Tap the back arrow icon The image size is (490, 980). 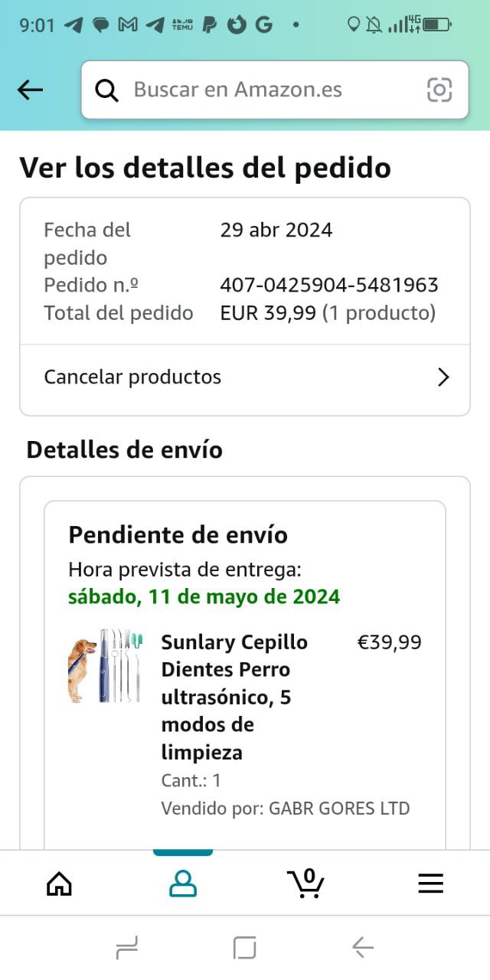tap(31, 90)
